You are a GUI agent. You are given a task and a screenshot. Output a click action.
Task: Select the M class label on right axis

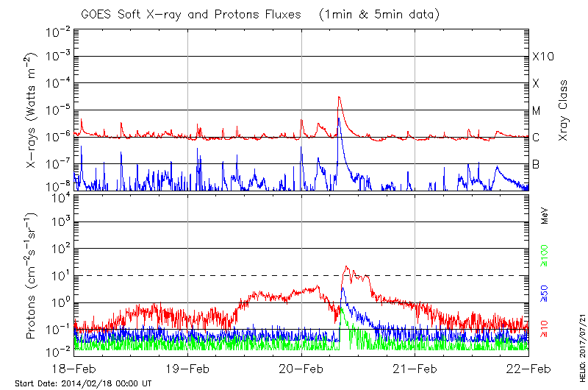537,110
